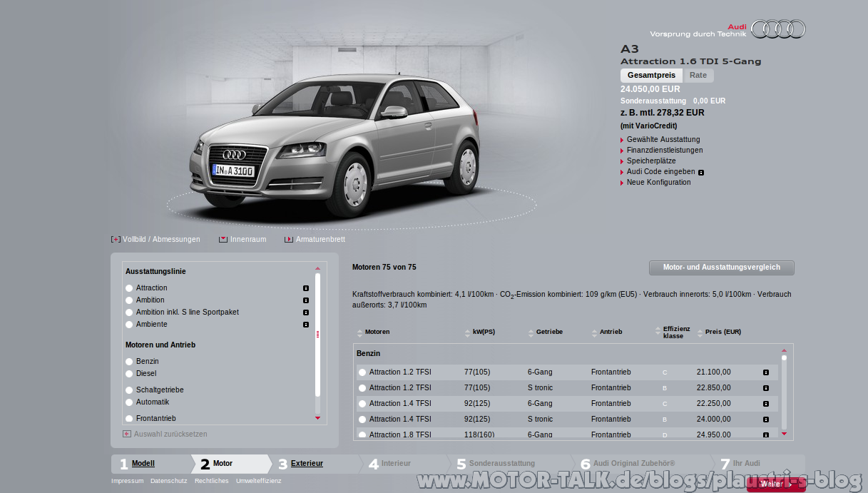Viewport: 868px width, 493px height.
Task: Click Motor- und Ausstattungsvergleich button
Action: 722,268
